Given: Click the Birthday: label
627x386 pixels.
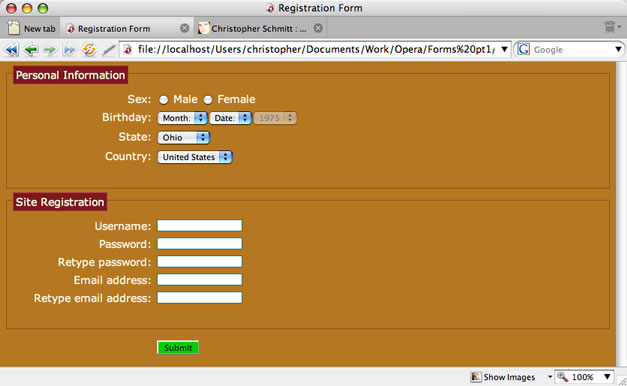Looking at the screenshot, I should [x=126, y=117].
